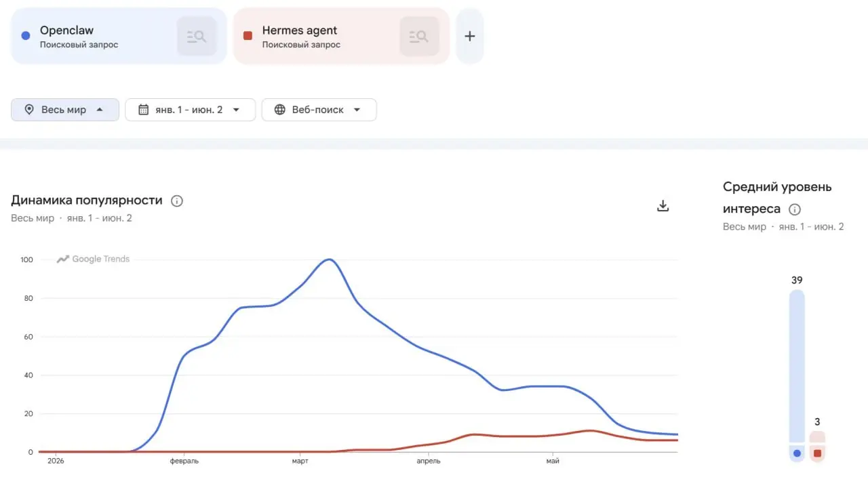Add a comparison term with the plus button
The image size is (868, 496).
coord(470,37)
